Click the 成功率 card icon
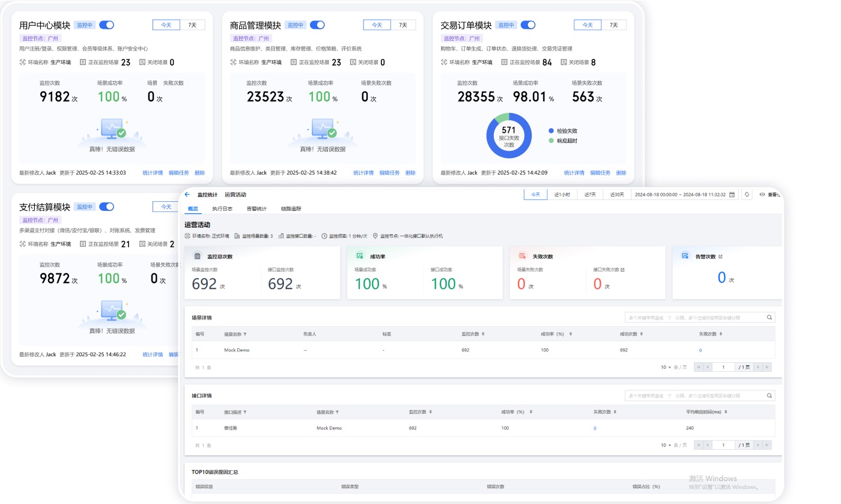Image resolution: width=841 pixels, height=504 pixels. pyautogui.click(x=360, y=256)
